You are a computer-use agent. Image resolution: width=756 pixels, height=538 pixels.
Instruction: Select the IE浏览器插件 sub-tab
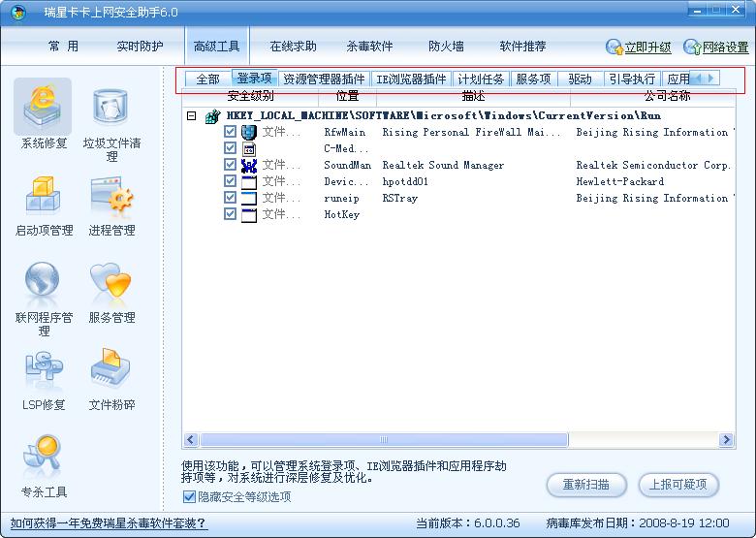click(411, 79)
